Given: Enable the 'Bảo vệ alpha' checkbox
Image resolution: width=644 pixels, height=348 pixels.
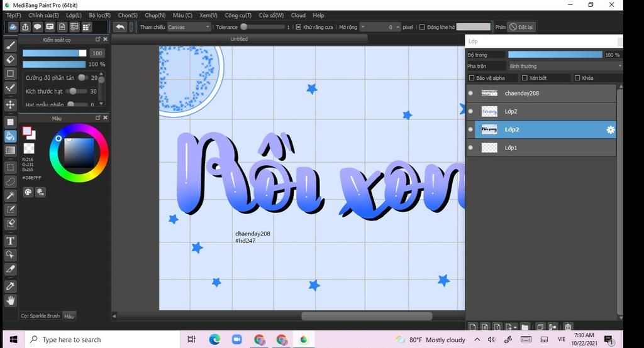Looking at the screenshot, I should [472, 78].
